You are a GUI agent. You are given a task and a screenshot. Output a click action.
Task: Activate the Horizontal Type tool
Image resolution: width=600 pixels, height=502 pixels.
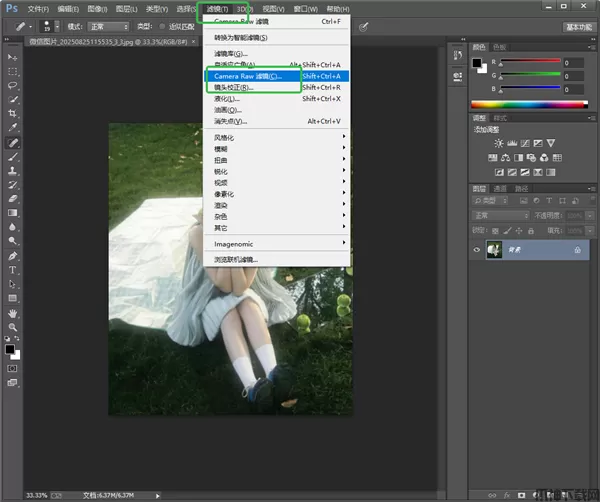tap(13, 269)
